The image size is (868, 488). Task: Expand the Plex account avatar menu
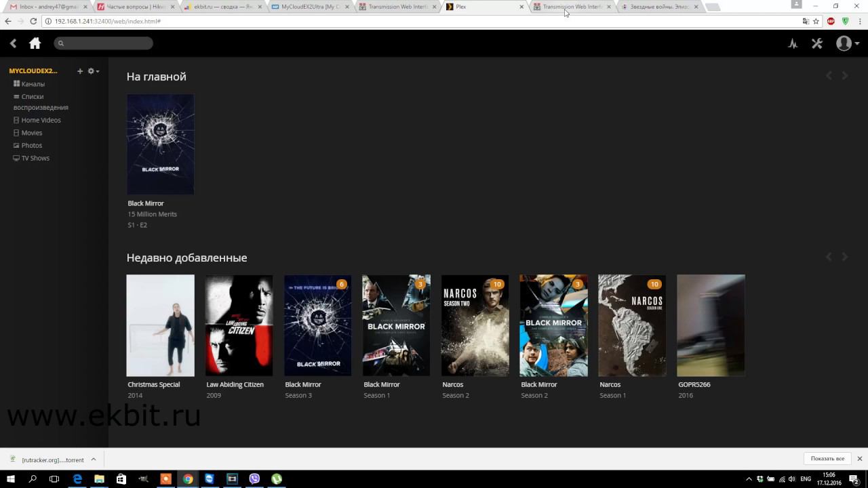(848, 43)
